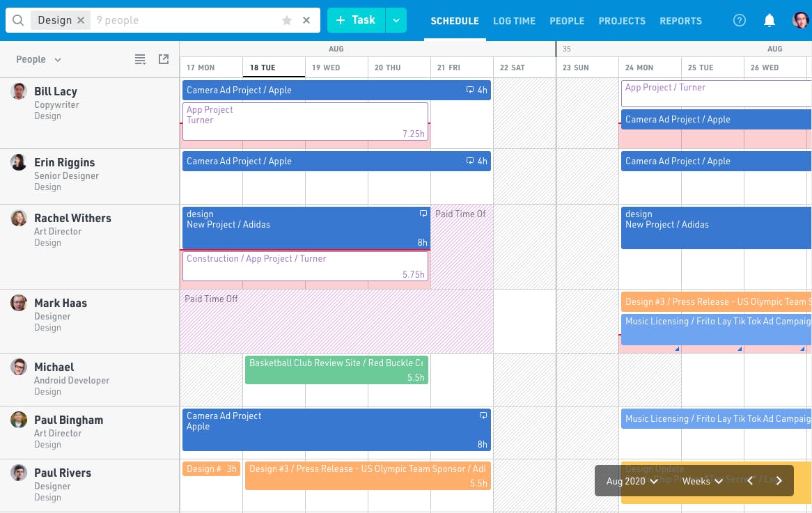Select the 18 TUE day header
The height and width of the screenshot is (513, 812).
tap(274, 68)
